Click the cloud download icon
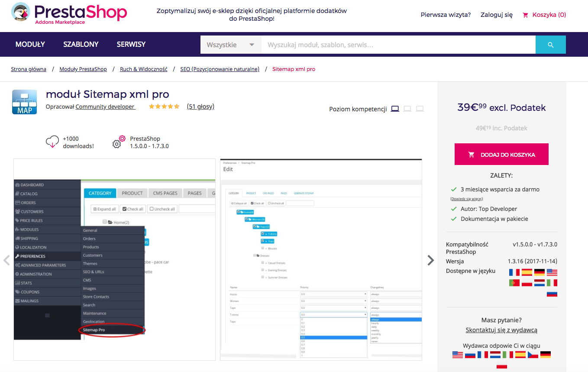 tap(52, 142)
